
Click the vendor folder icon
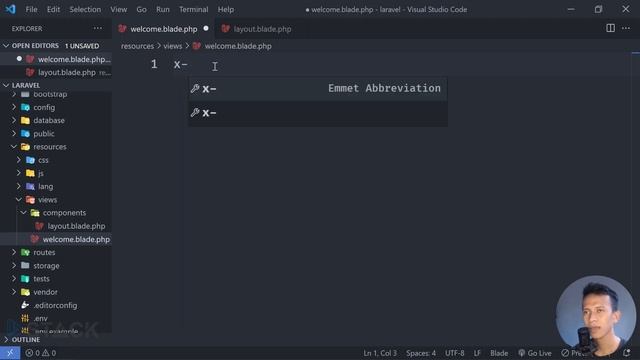coord(25,292)
